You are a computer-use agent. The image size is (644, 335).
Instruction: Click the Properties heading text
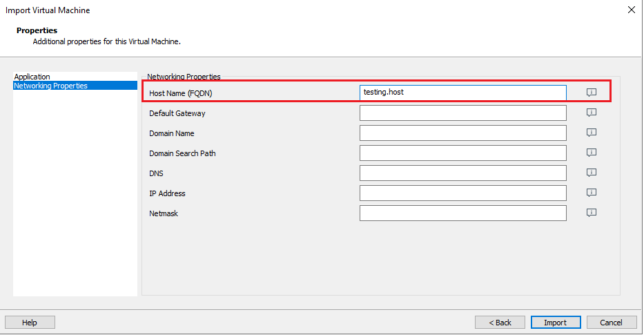[x=37, y=30]
